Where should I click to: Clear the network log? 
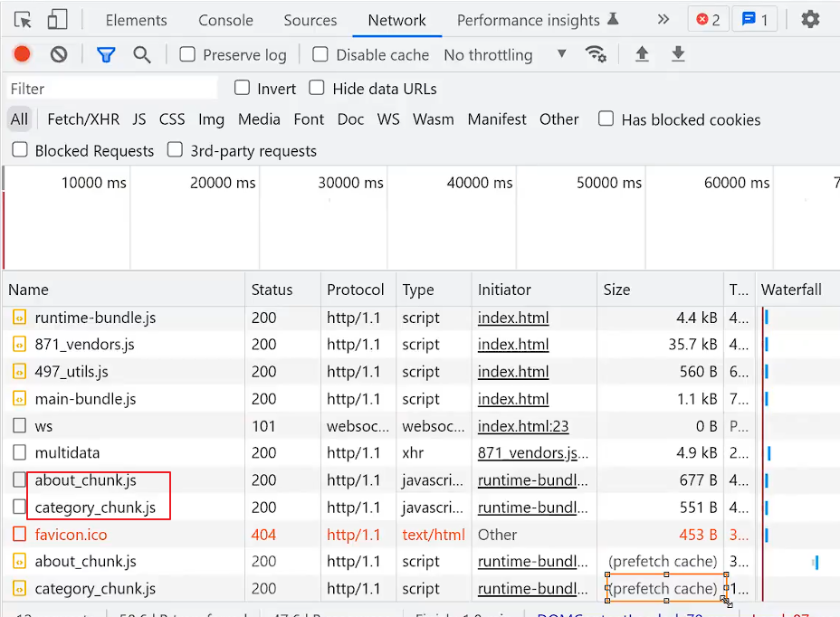click(59, 54)
